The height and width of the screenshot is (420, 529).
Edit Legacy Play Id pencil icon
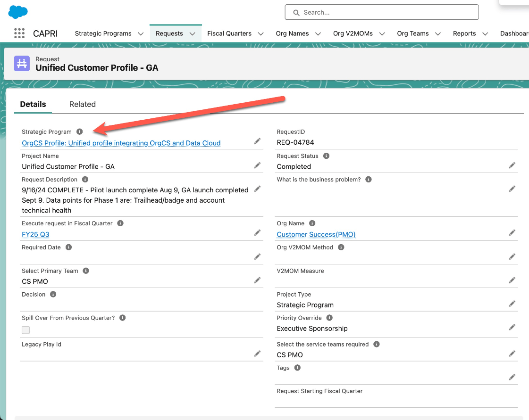click(x=257, y=354)
